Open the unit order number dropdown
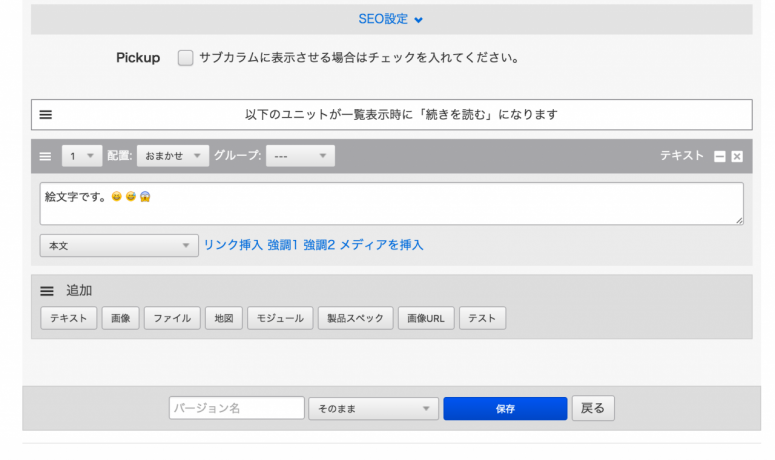This screenshot has width=775, height=460. [82, 156]
